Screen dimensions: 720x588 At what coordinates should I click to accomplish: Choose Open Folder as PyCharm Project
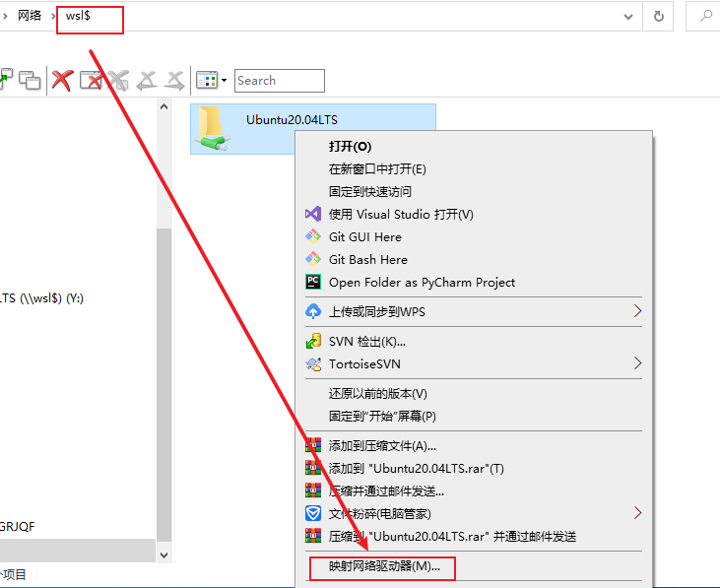click(474, 282)
